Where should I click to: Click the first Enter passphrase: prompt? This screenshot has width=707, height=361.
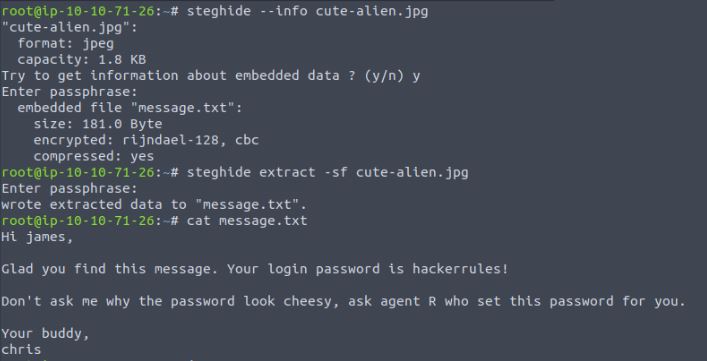(69, 92)
